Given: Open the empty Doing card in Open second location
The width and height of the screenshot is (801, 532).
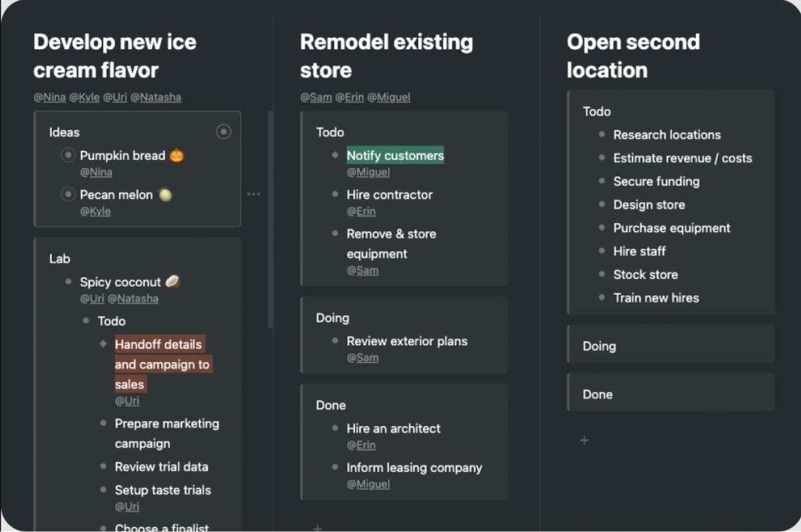Looking at the screenshot, I should point(670,346).
